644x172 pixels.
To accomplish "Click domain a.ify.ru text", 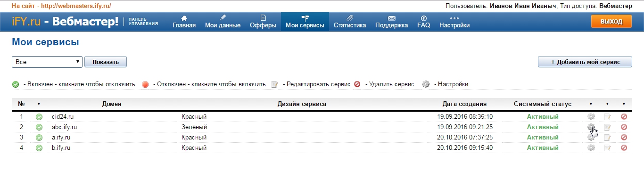I will 61,137.
